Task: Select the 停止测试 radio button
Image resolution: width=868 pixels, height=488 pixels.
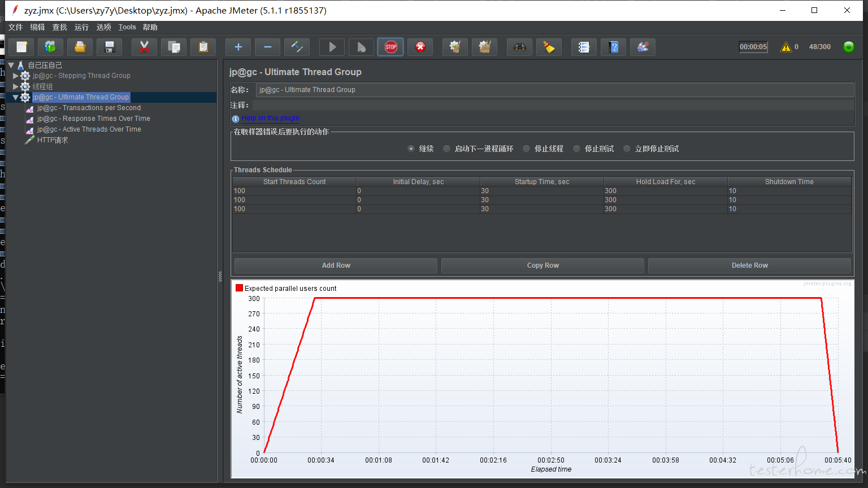Action: click(x=576, y=149)
